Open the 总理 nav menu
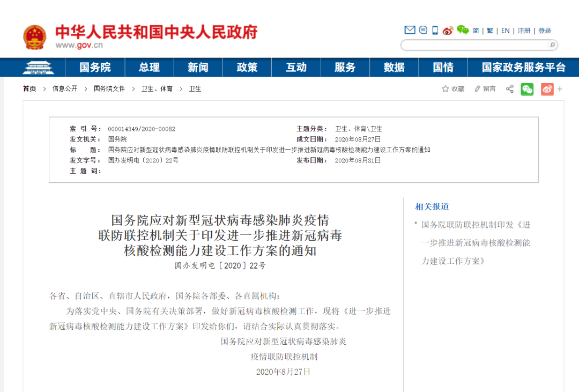The image size is (579, 392). coord(149,67)
